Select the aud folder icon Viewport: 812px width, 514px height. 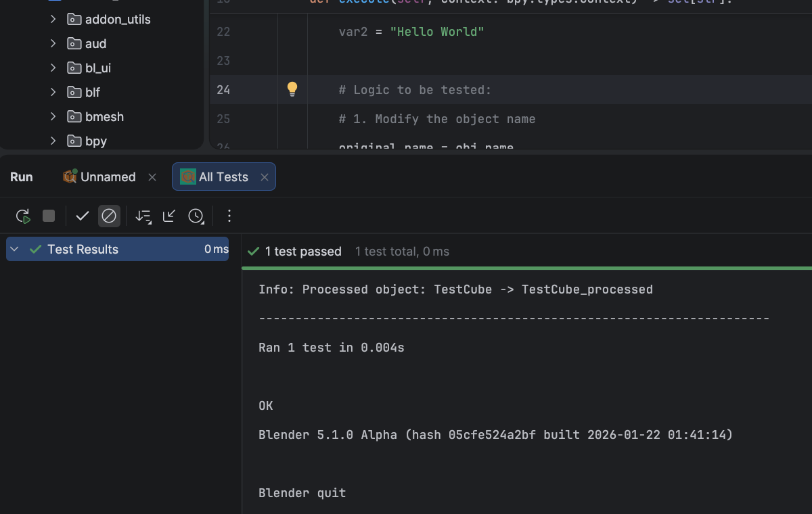(74, 43)
